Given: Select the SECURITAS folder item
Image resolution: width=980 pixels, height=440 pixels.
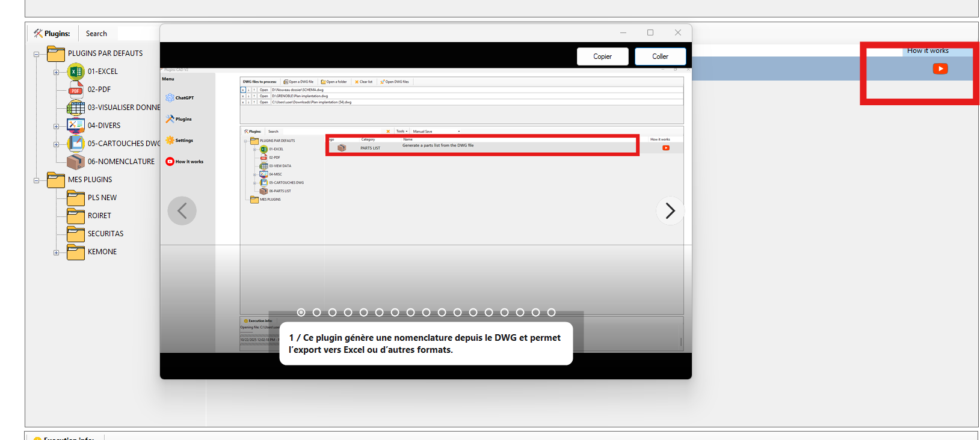Looking at the screenshot, I should (105, 234).
